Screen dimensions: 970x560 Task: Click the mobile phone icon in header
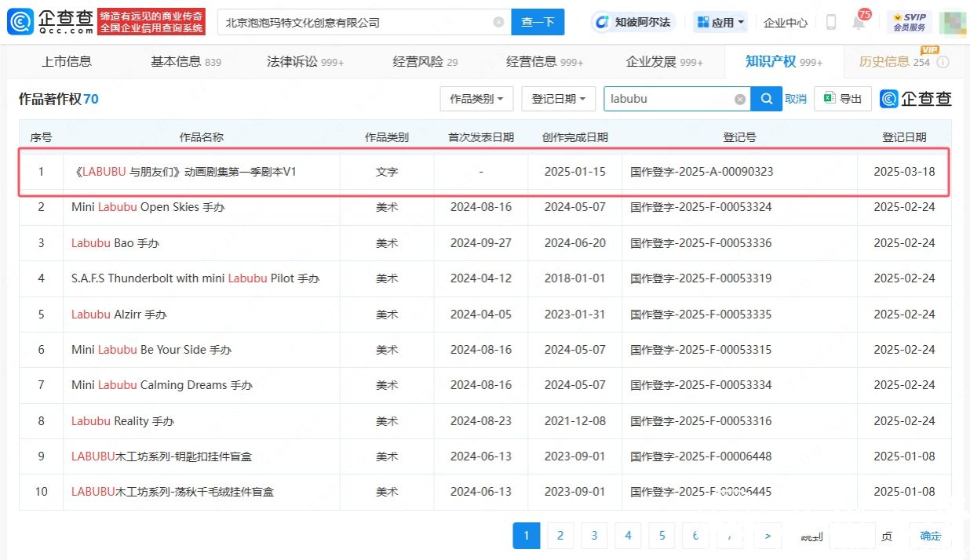[x=830, y=22]
